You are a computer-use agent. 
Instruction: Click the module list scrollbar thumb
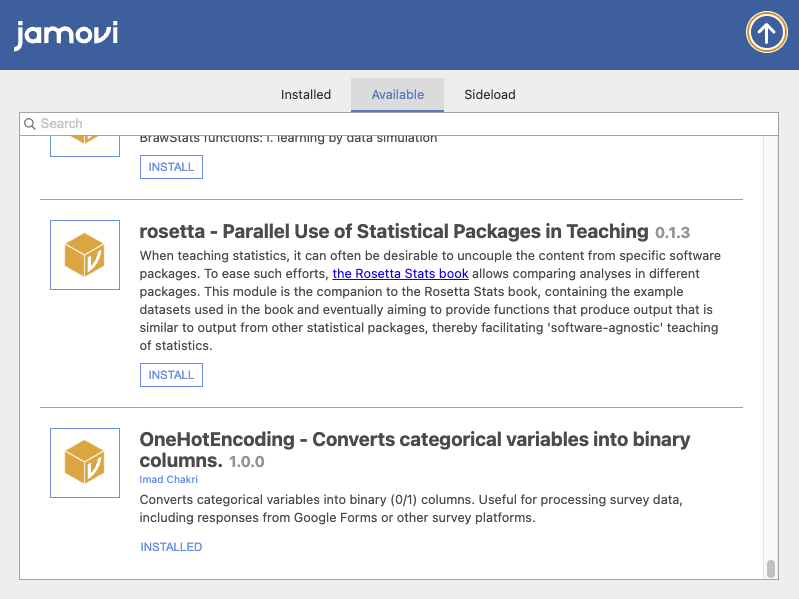pos(770,569)
